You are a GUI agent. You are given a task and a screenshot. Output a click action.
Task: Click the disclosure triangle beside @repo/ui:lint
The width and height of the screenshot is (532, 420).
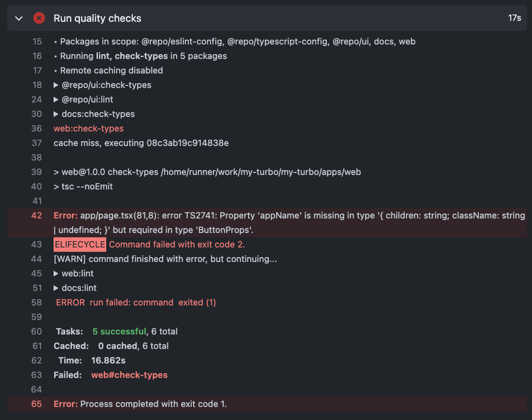point(56,99)
